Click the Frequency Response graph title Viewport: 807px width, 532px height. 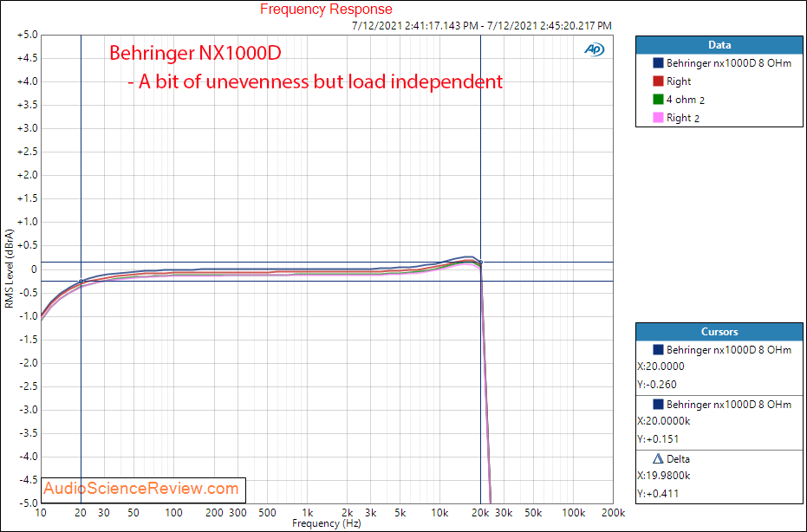coord(326,10)
